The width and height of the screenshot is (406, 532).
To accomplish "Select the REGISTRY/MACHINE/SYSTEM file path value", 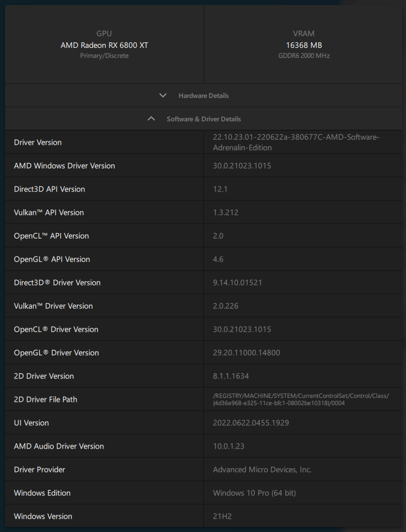I will [x=301, y=400].
